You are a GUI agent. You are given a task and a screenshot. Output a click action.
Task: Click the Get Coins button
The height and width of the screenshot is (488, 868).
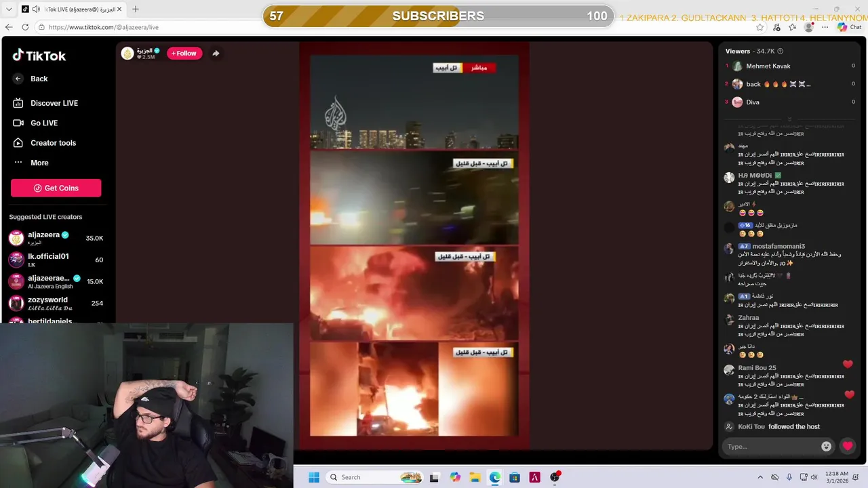56,188
